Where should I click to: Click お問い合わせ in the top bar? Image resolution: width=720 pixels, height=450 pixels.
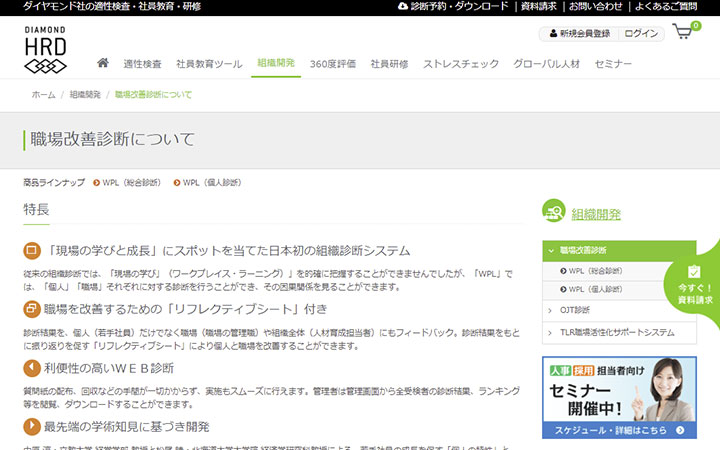[x=596, y=6]
